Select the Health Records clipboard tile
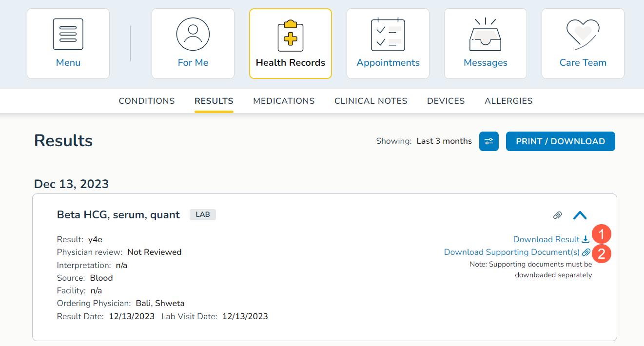Screen dimensions: 644x346 point(291,43)
